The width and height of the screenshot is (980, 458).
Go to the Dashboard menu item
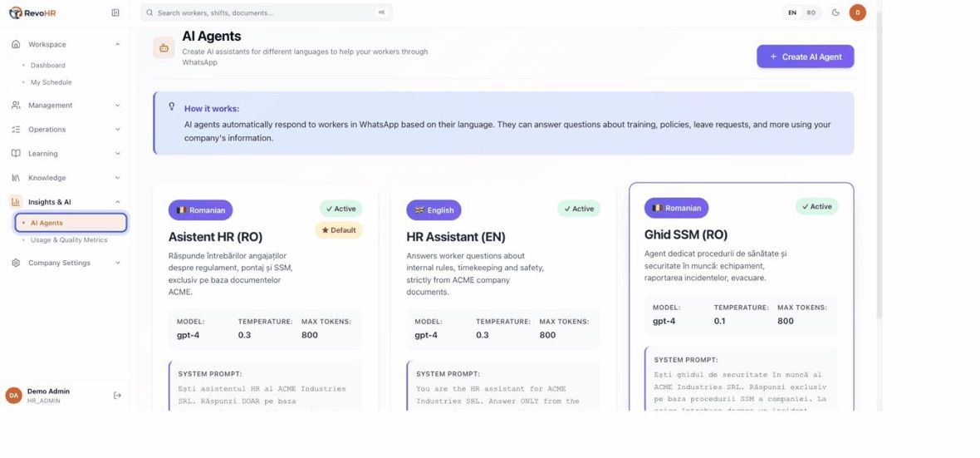[x=48, y=65]
